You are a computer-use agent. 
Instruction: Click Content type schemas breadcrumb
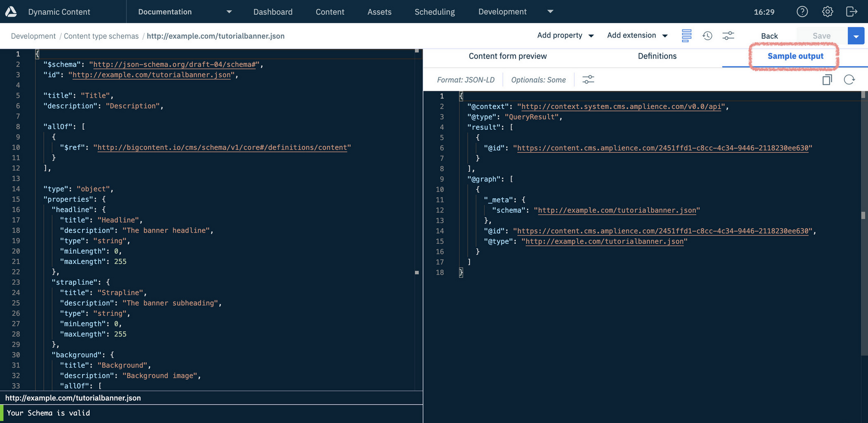pyautogui.click(x=101, y=36)
